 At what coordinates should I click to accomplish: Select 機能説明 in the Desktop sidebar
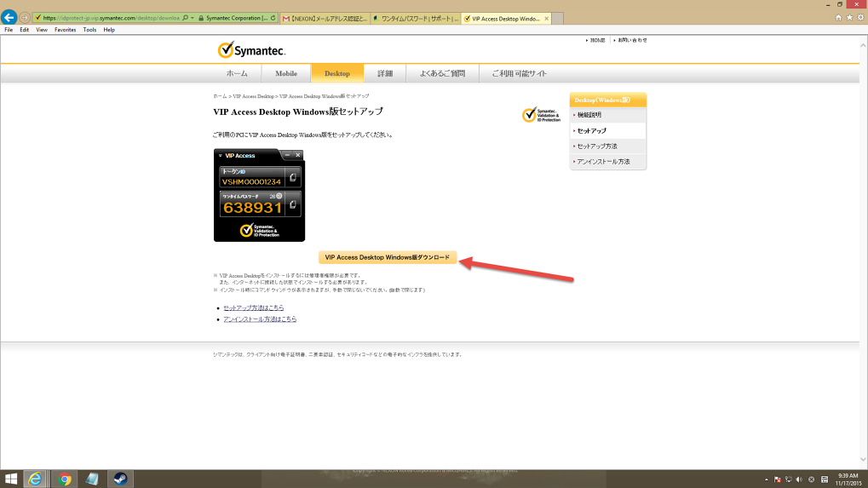[589, 115]
